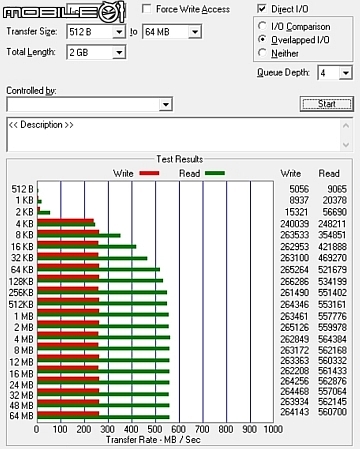Click the Description box scroll down arrow
The image size is (360, 449).
coord(346,145)
